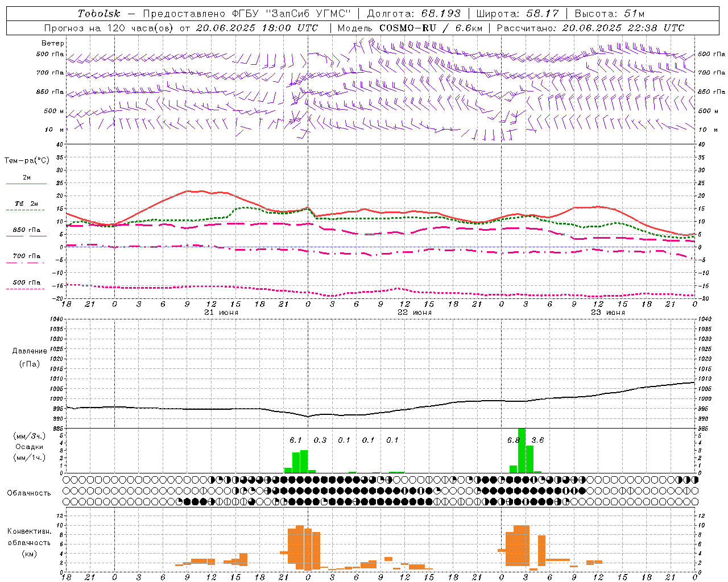Click the 3.6 precipitation total value
Screen dimensions: 728x582
point(537,440)
